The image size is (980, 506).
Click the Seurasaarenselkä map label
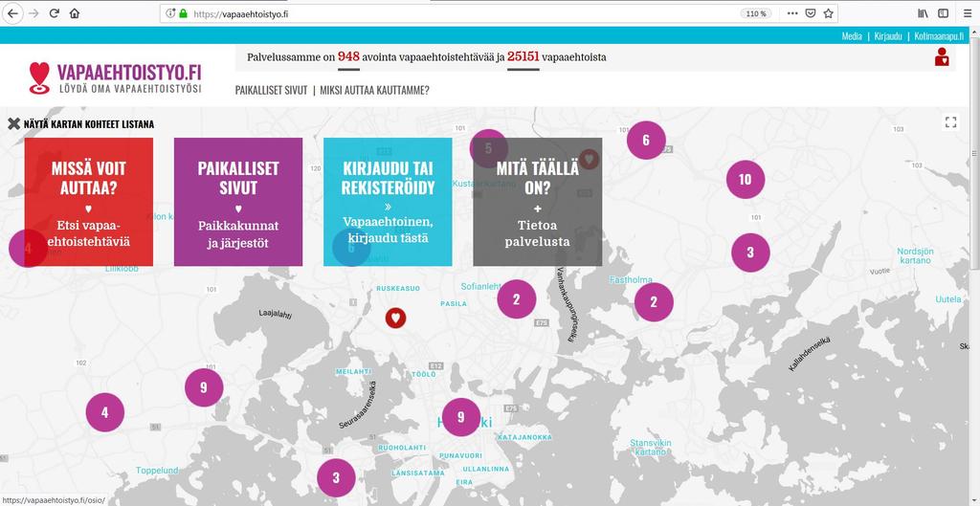click(x=358, y=405)
